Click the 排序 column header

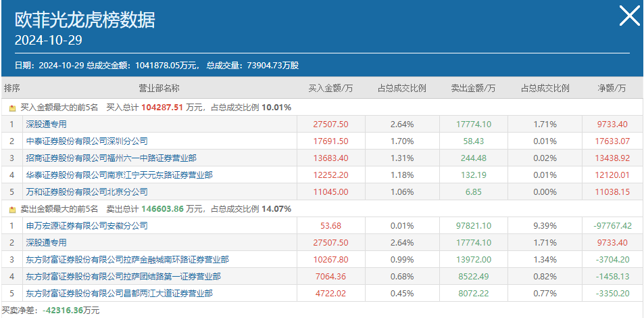point(12,88)
